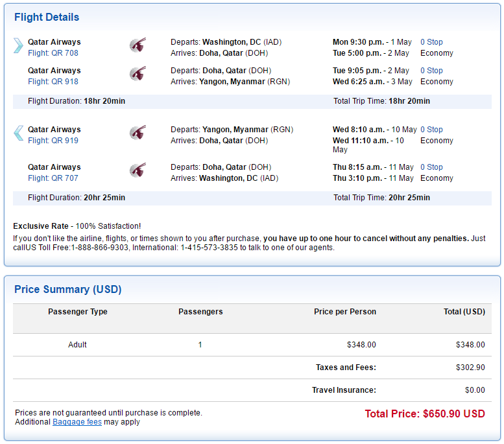Click Arrives: Doha, Qatar (DOH) for QR 919
Viewport: 504px width, 444px height.
click(x=219, y=141)
